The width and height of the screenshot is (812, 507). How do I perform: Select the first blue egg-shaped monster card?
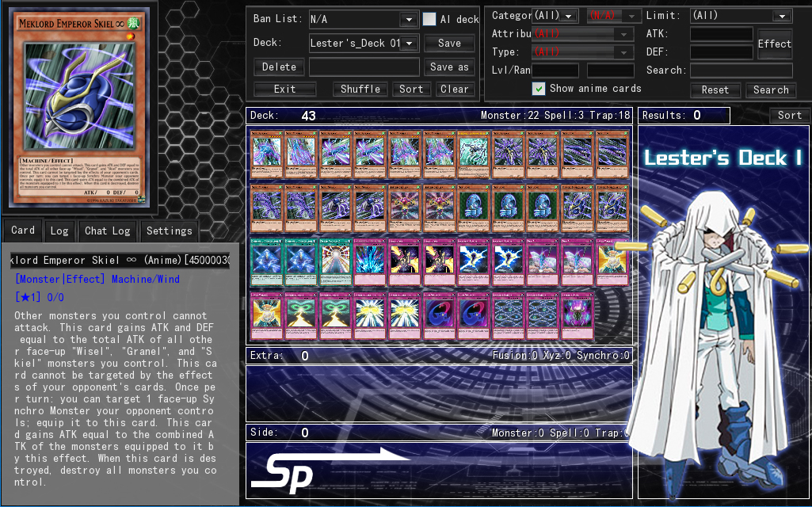pyautogui.click(x=473, y=208)
